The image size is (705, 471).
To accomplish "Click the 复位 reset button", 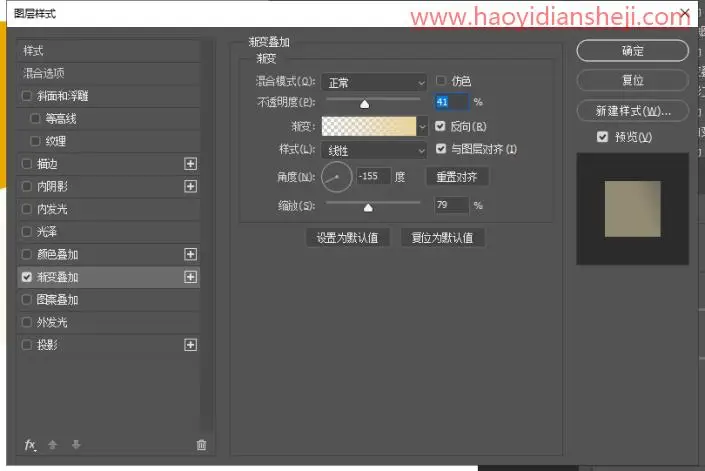I will click(x=633, y=80).
